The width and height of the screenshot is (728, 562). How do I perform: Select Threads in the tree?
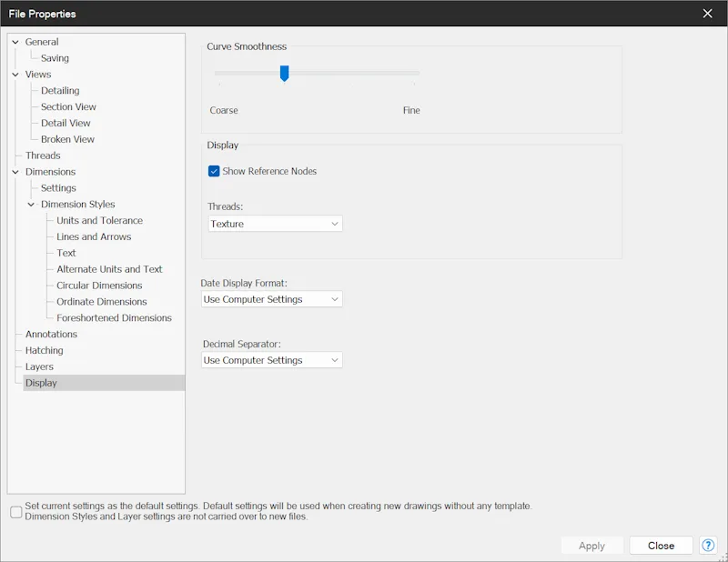click(43, 156)
